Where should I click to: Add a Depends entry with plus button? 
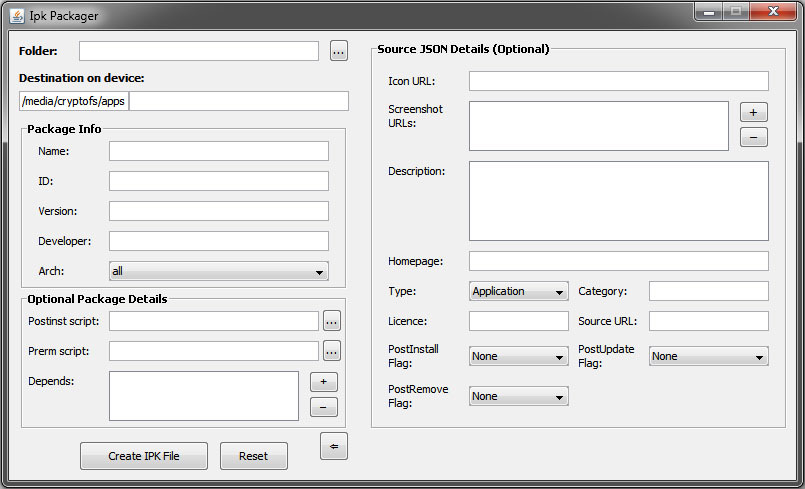tap(323, 382)
